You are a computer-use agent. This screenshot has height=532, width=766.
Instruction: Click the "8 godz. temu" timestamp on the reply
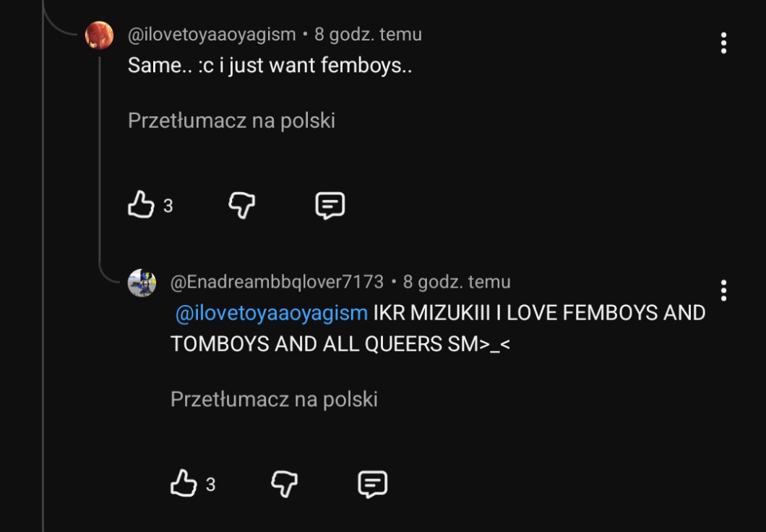(x=457, y=282)
